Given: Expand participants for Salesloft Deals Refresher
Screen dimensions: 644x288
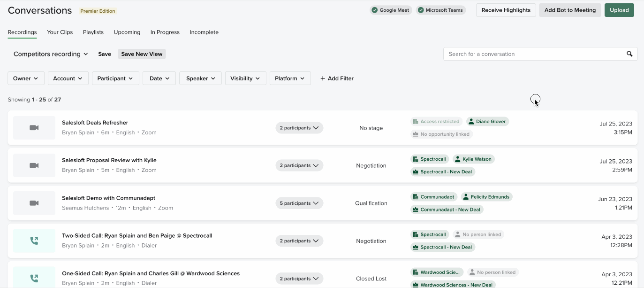Looking at the screenshot, I should 299,128.
